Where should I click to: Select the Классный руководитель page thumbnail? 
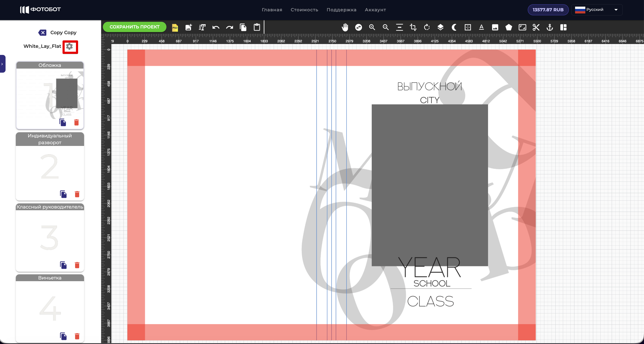tap(50, 237)
